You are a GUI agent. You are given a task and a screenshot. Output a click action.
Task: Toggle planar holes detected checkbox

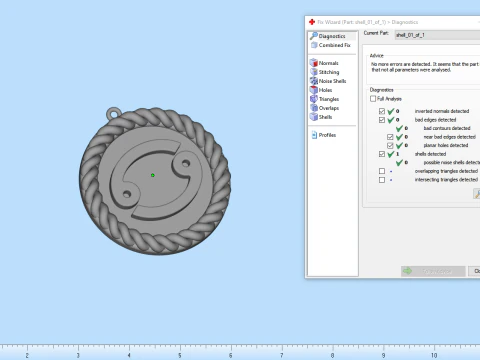390,146
